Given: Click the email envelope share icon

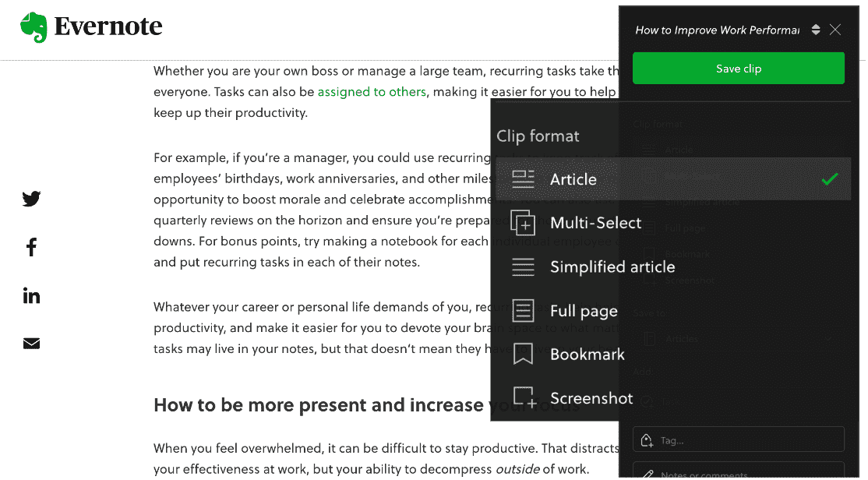Looking at the screenshot, I should (x=31, y=344).
